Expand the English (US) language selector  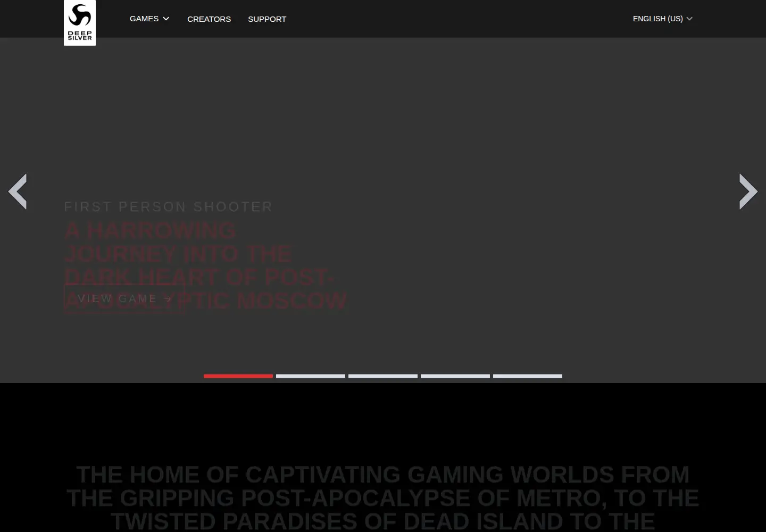(x=663, y=19)
